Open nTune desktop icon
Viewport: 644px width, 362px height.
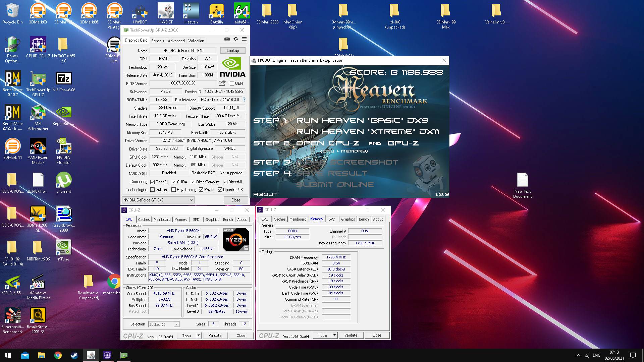point(63,250)
